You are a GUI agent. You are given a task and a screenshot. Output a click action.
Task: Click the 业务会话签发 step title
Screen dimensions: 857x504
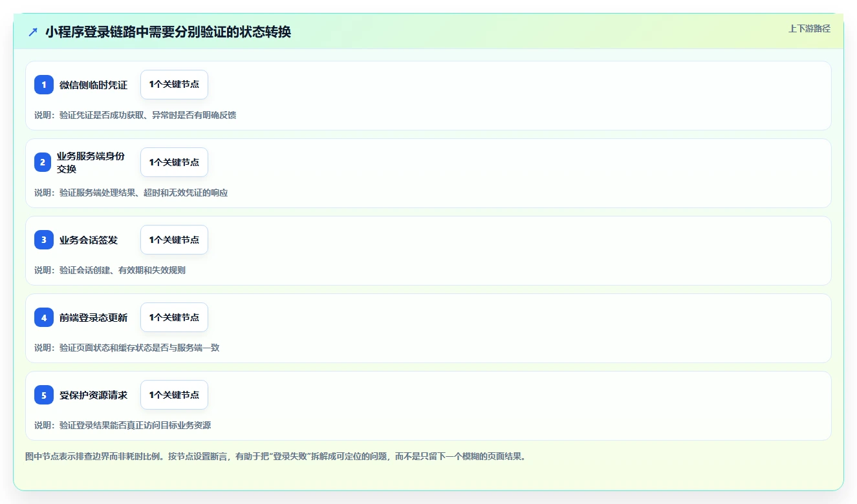pyautogui.click(x=89, y=240)
